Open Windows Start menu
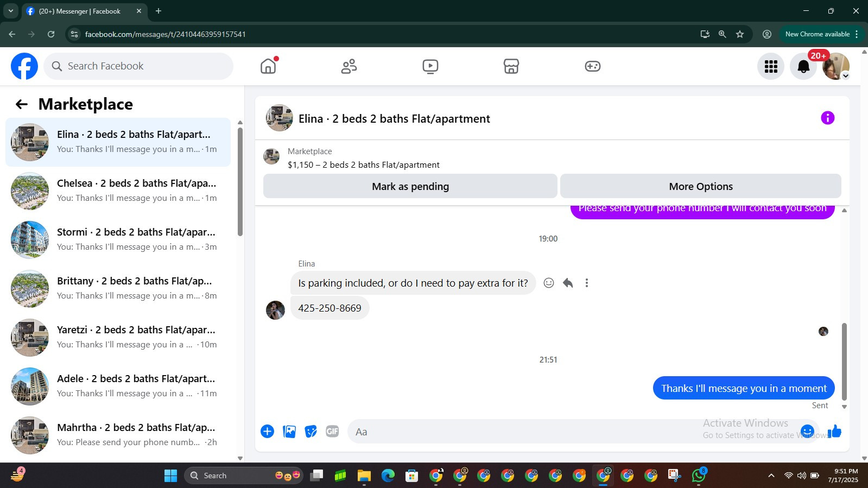Viewport: 868px width, 488px height. tap(170, 476)
